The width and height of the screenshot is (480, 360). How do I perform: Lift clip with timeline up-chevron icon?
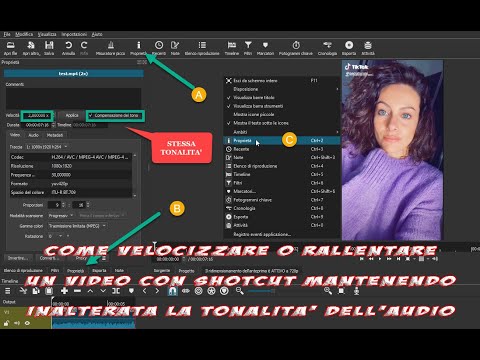[90, 291]
